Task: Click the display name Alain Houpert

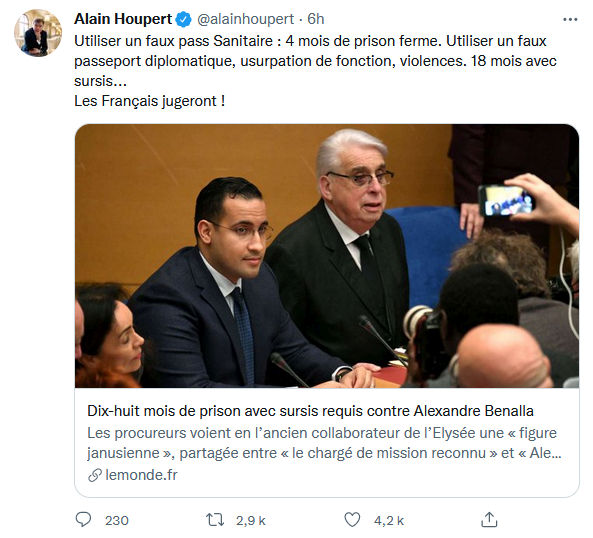Action: (123, 19)
